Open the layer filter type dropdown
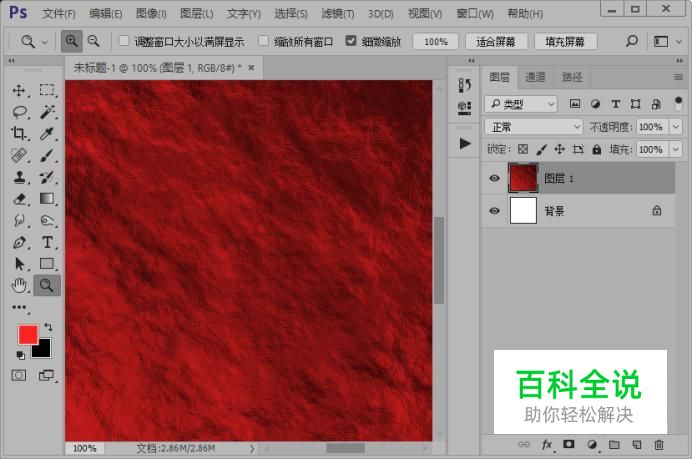 pyautogui.click(x=521, y=104)
